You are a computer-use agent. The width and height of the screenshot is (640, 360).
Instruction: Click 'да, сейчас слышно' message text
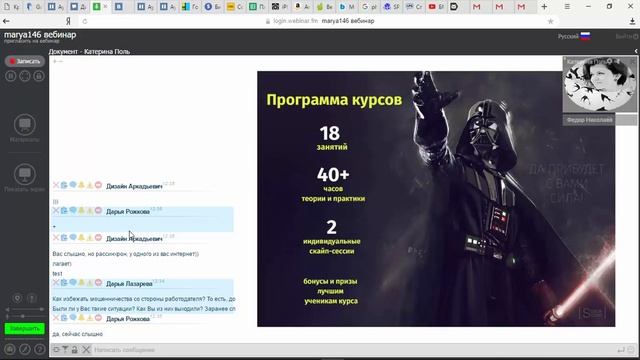[x=78, y=334]
